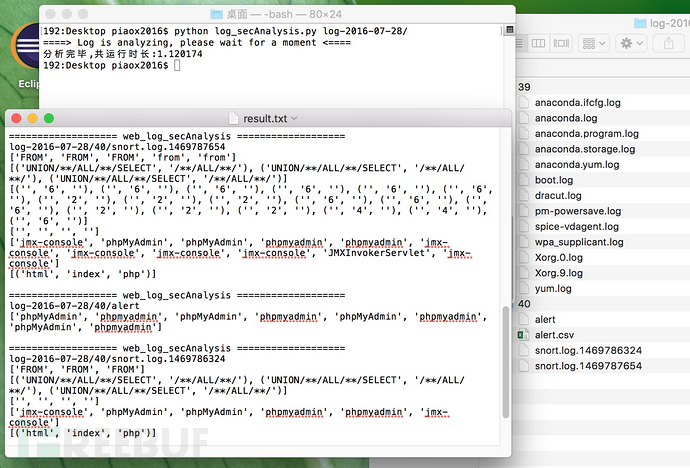Select Xorg.0.log file
Viewport: 690px width, 468px height.
tap(558, 257)
